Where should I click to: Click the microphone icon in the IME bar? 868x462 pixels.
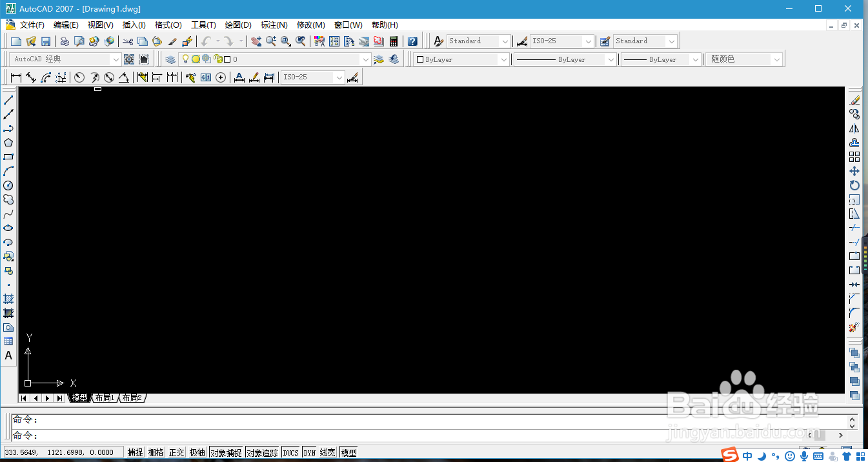[x=804, y=456]
